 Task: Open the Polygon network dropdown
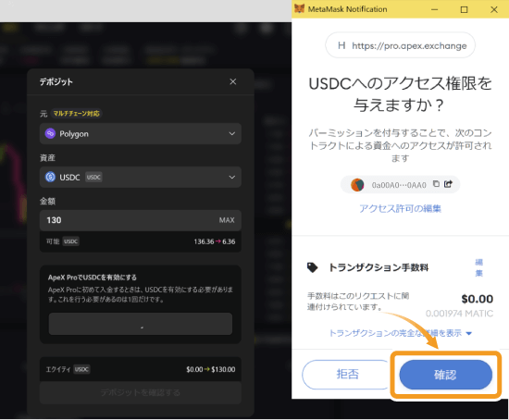pyautogui.click(x=141, y=134)
